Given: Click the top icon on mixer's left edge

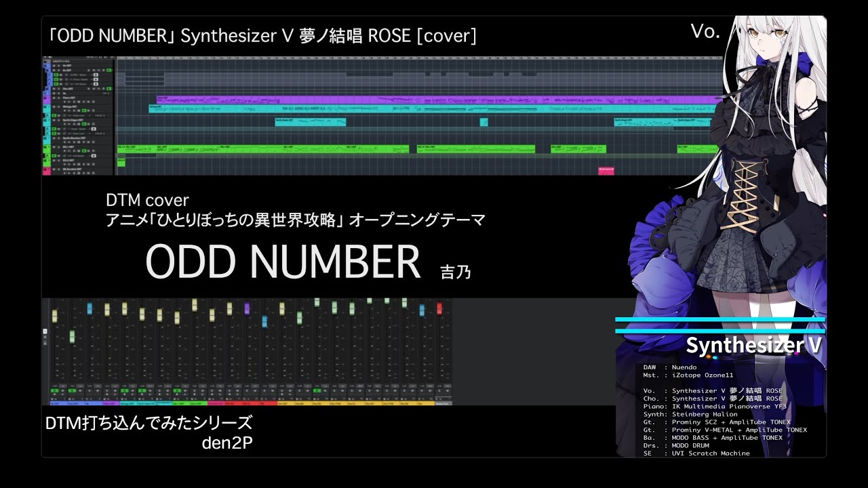Looking at the screenshot, I should 45,332.
